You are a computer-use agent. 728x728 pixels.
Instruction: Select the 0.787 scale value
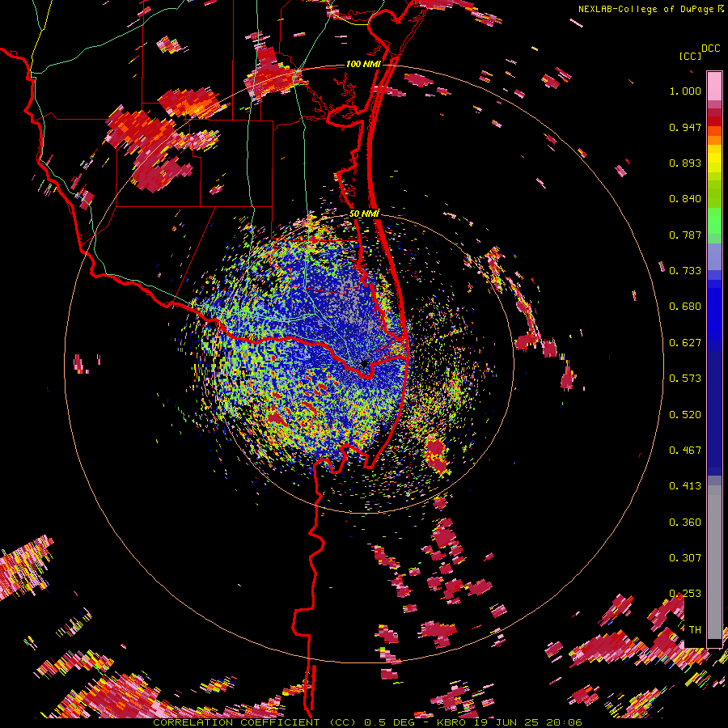[685, 235]
